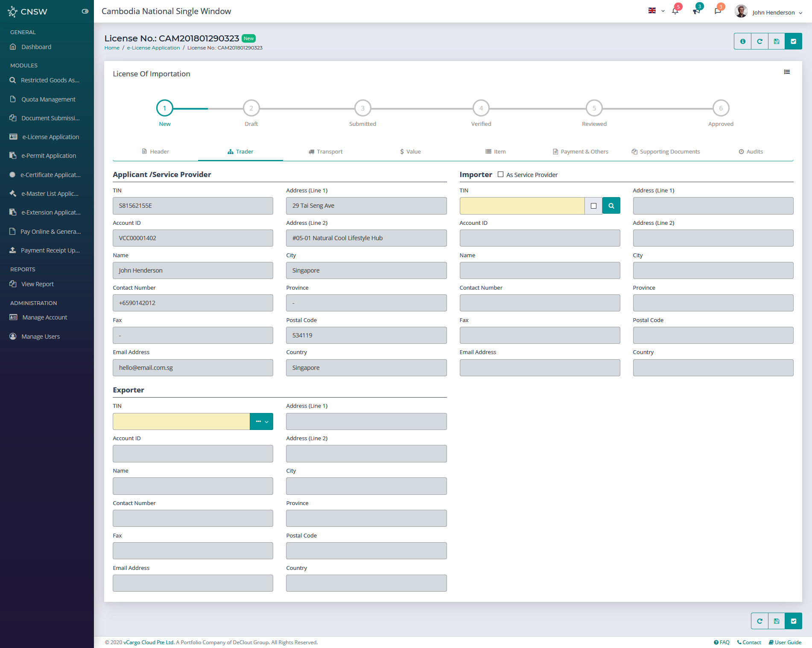The width and height of the screenshot is (812, 648).
Task: Click the bottom submit checkmark button
Action: point(793,621)
